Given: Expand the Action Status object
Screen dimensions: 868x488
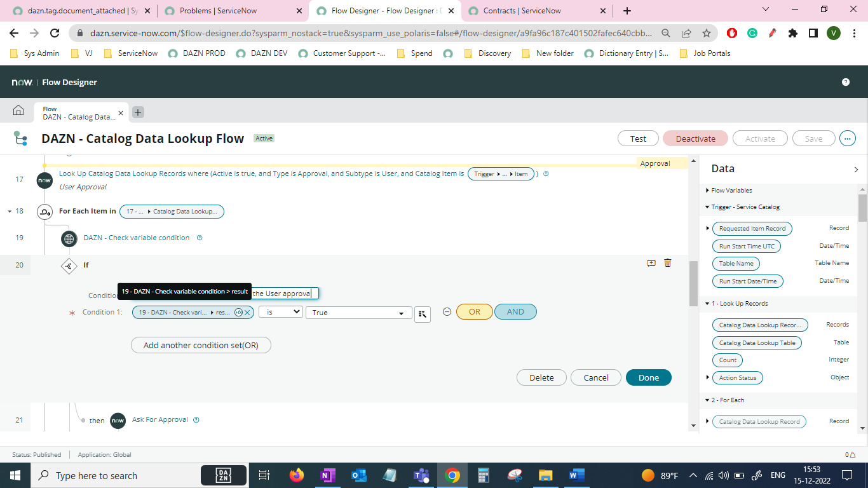Looking at the screenshot, I should coord(708,377).
